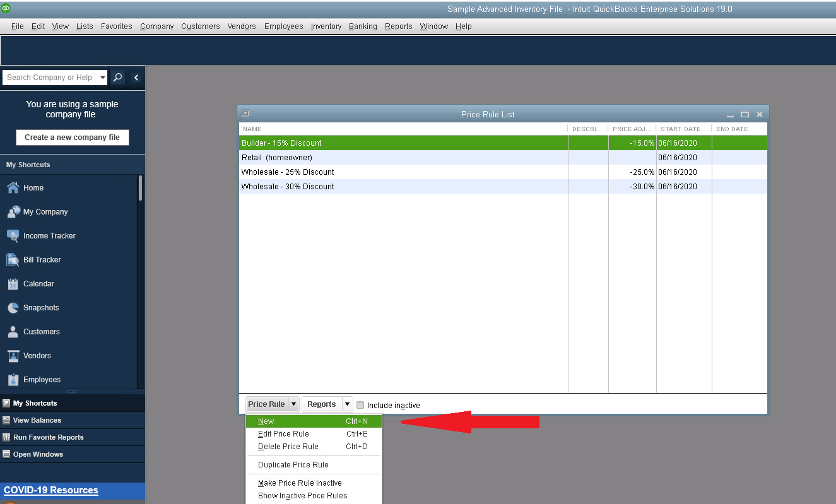Select the Wholesale - 30% Discount row
The height and width of the screenshot is (504, 836).
point(503,187)
